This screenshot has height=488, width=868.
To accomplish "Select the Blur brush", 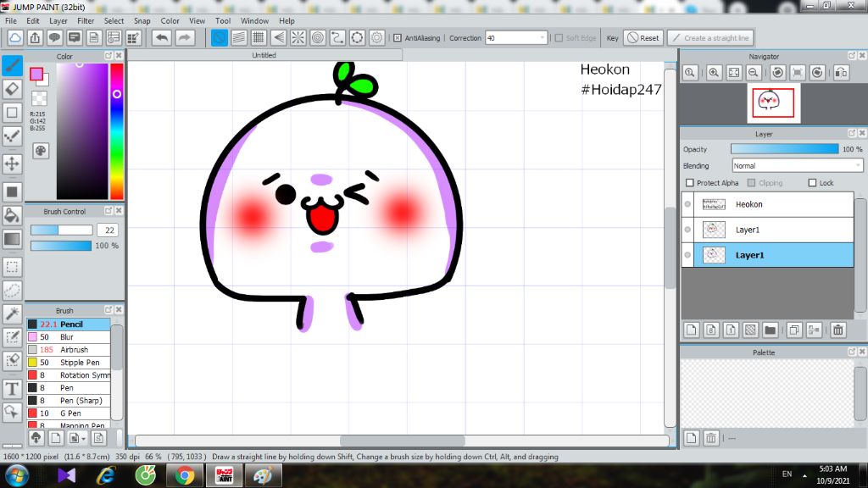I will pyautogui.click(x=69, y=337).
